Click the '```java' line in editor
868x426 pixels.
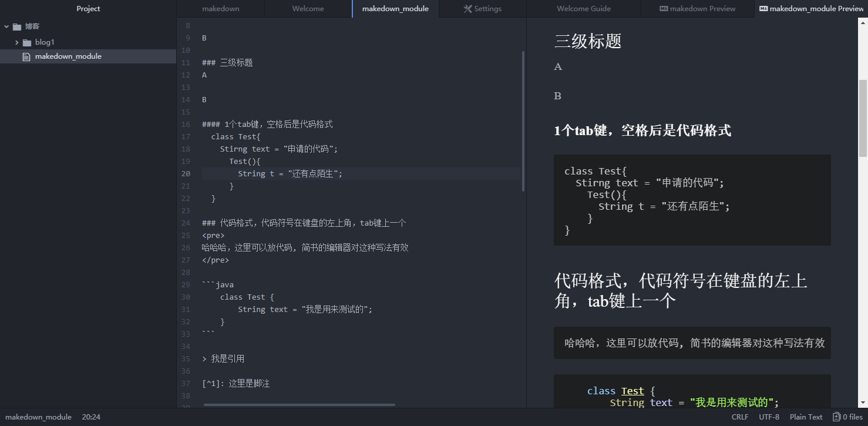[x=218, y=284]
